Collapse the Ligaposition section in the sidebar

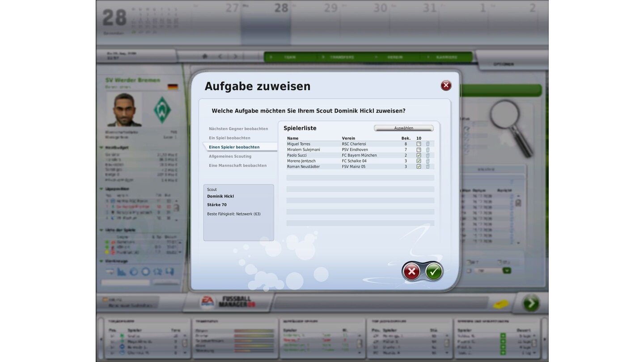click(x=102, y=189)
